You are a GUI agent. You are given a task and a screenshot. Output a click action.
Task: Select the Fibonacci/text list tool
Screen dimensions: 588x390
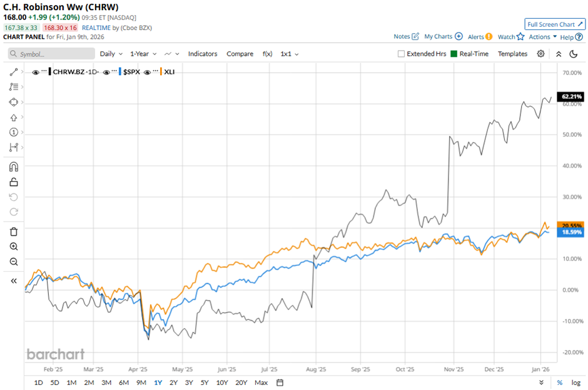tap(14, 87)
